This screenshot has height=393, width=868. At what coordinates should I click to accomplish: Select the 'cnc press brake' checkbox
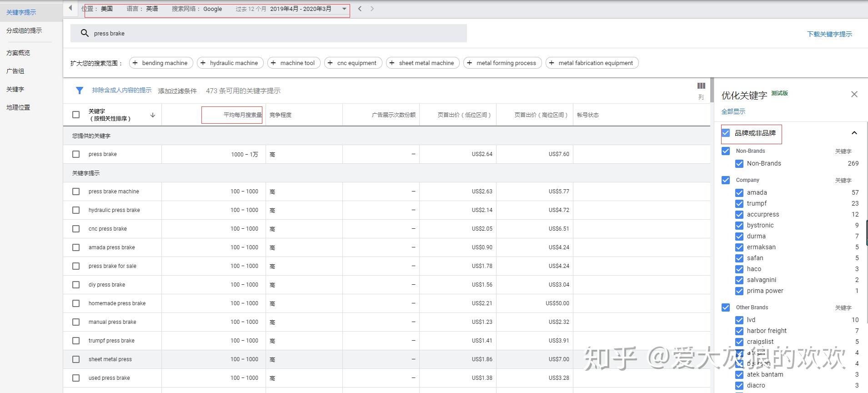76,229
